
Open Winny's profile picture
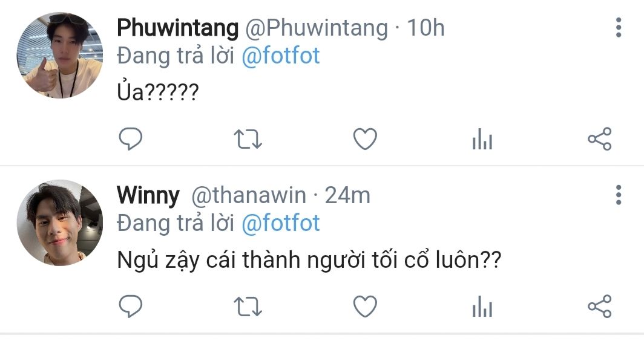(59, 222)
